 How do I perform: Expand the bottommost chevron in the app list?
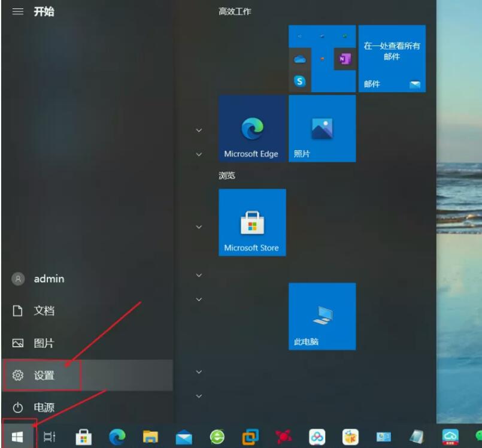click(199, 396)
